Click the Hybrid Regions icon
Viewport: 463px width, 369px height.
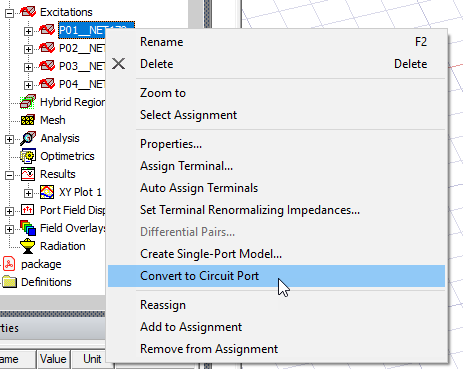click(28, 102)
